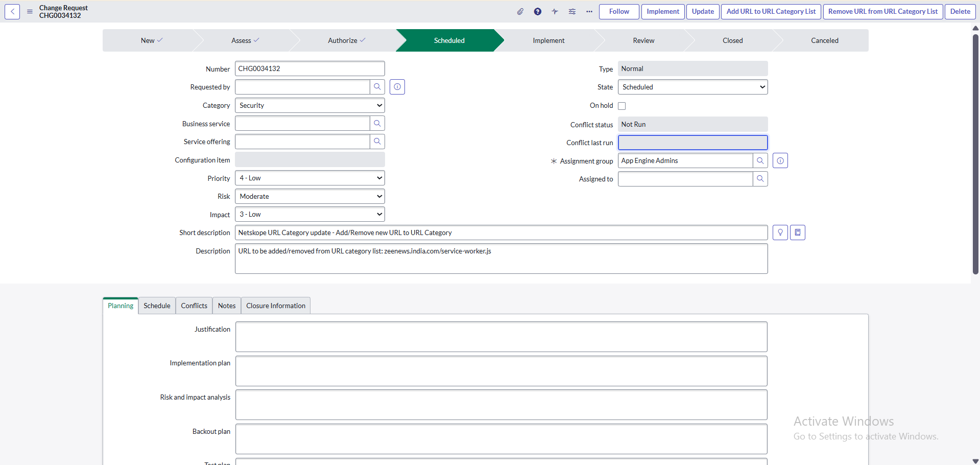Click into the Short description field

(x=501, y=232)
